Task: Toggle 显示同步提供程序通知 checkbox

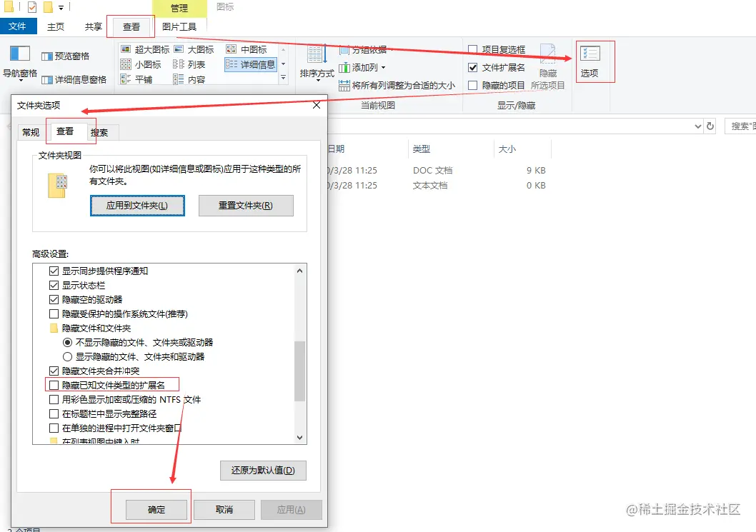Action: (x=54, y=271)
